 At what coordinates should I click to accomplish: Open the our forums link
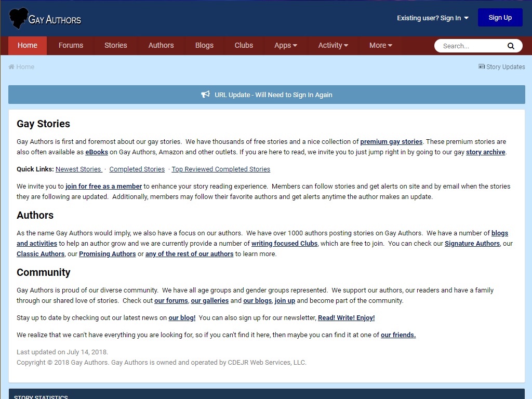point(171,301)
